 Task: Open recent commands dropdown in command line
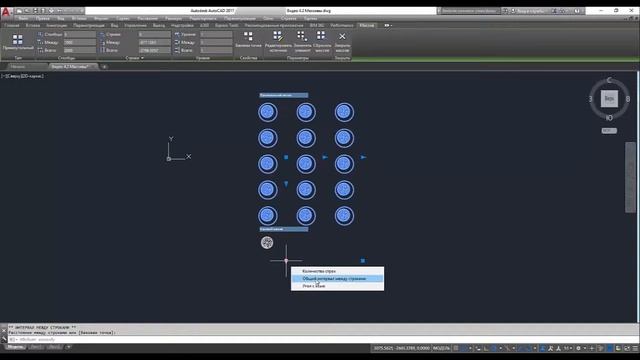click(x=13, y=339)
